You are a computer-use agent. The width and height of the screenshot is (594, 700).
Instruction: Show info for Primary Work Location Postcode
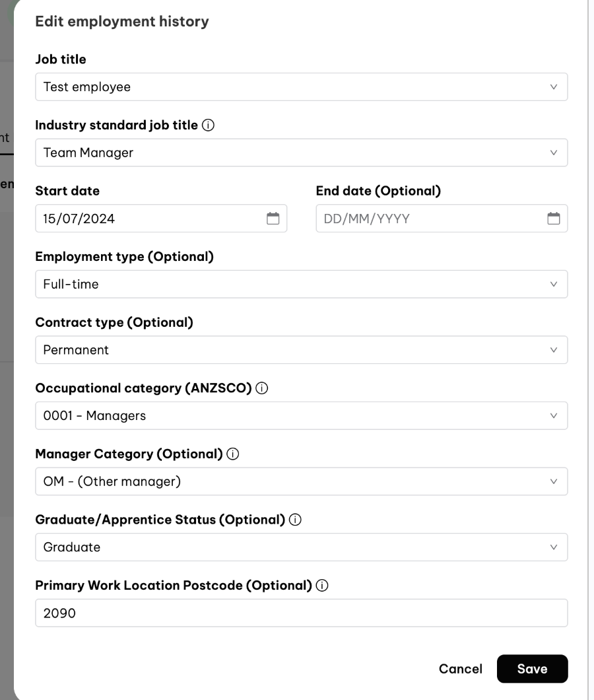point(322,585)
